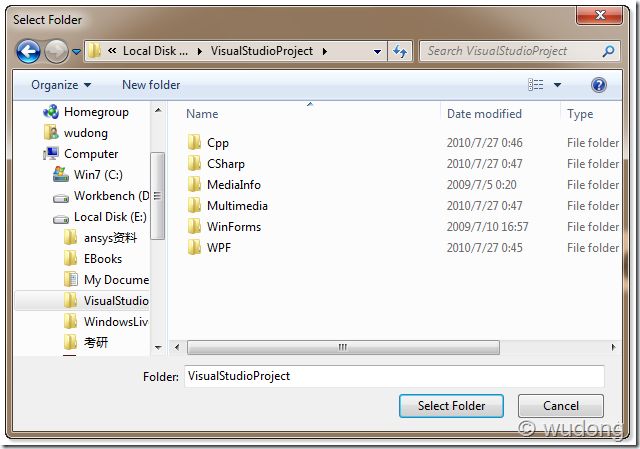Viewport: 640px width, 449px height.
Task: Go back with the blue Back arrow
Action: pos(28,51)
